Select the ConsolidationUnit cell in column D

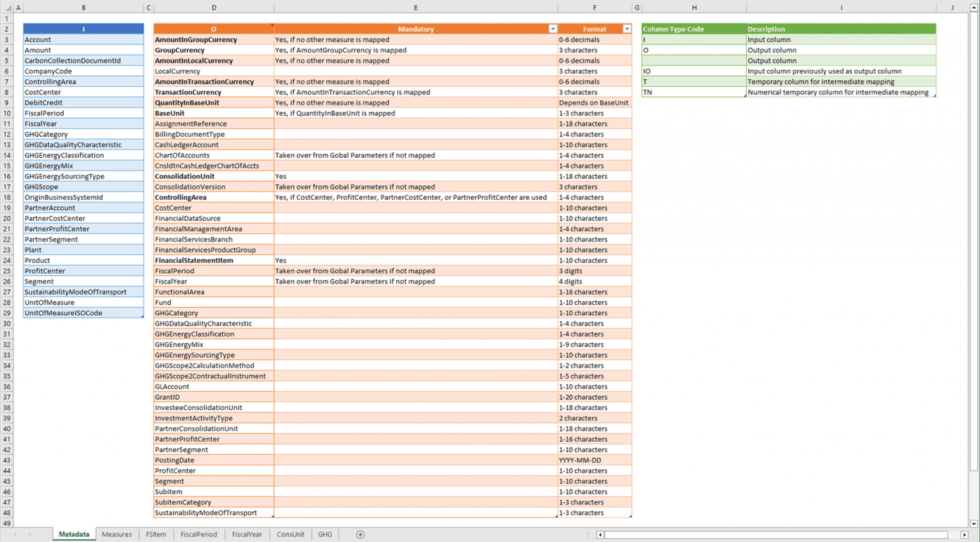tap(214, 176)
